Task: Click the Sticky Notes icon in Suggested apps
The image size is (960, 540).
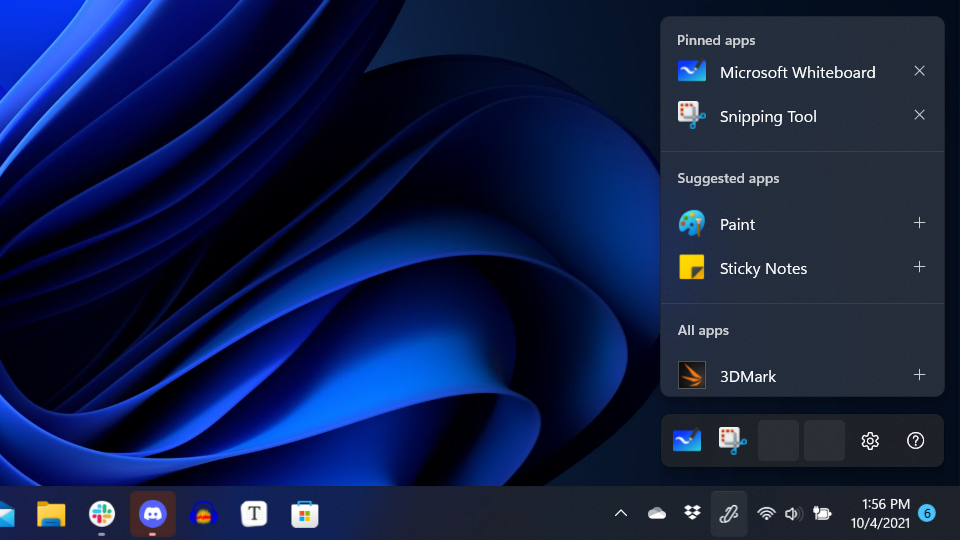Action: click(x=692, y=268)
